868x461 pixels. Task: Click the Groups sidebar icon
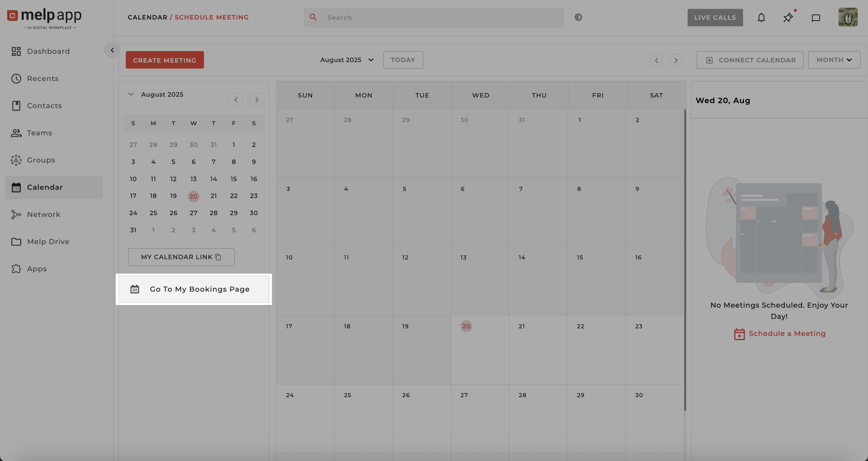coord(16,160)
